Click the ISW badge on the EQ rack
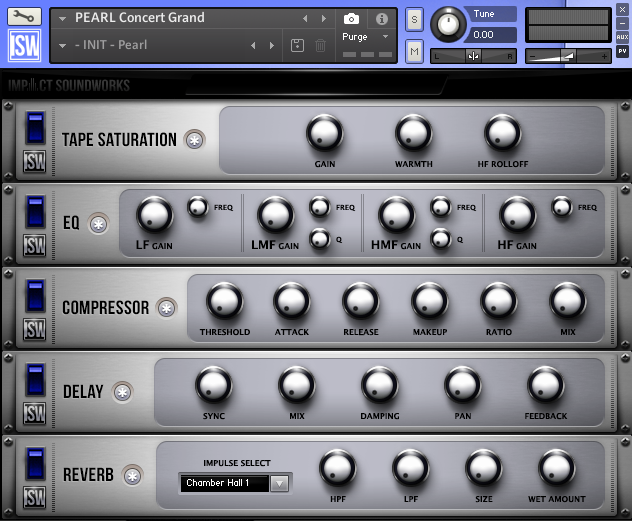Screen dimensions: 632x521 click(x=35, y=245)
